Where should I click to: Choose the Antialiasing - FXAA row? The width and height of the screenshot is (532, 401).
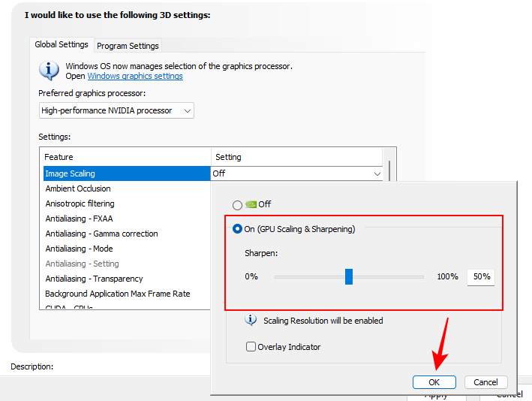tap(79, 219)
